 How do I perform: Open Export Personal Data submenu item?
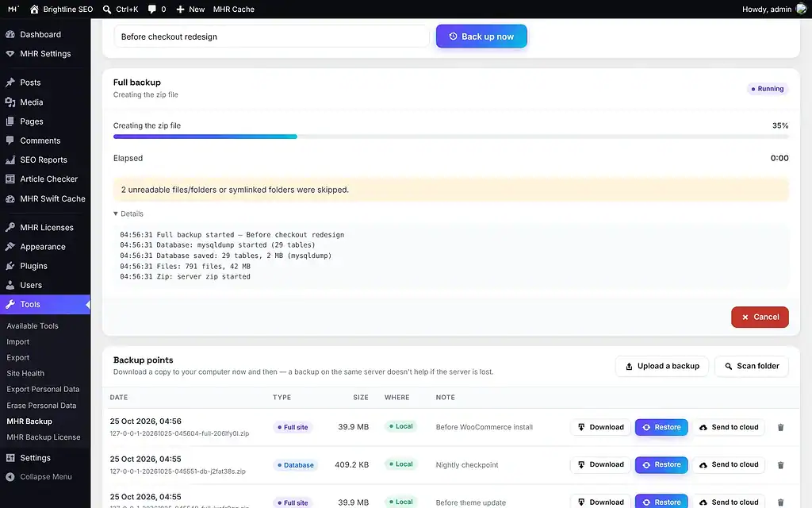43,389
